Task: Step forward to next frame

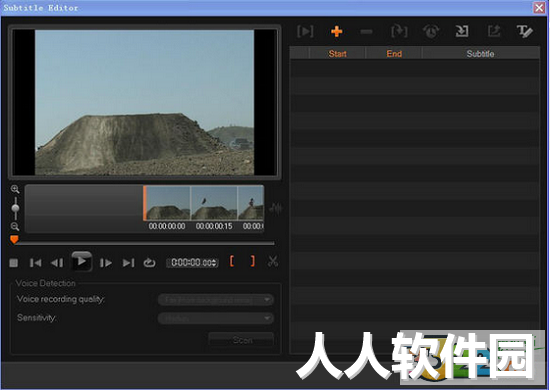Action: (x=106, y=263)
